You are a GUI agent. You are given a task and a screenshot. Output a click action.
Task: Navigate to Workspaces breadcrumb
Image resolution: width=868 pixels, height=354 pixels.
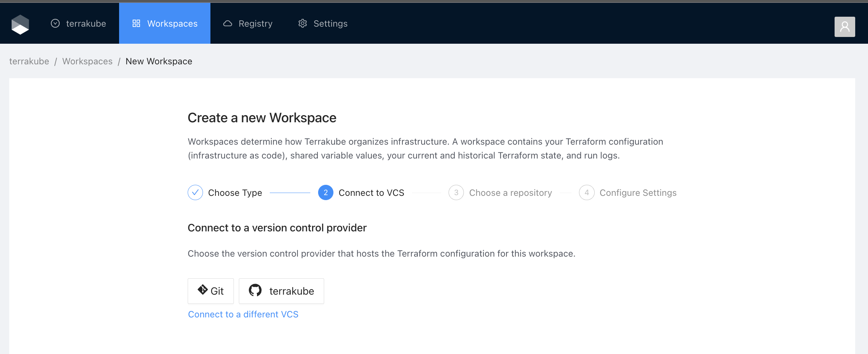87,61
